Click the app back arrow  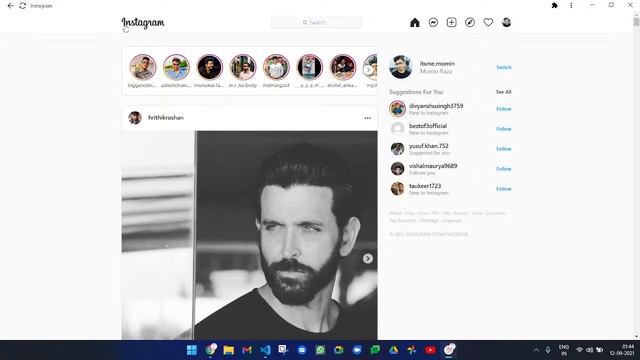pyautogui.click(x=11, y=6)
